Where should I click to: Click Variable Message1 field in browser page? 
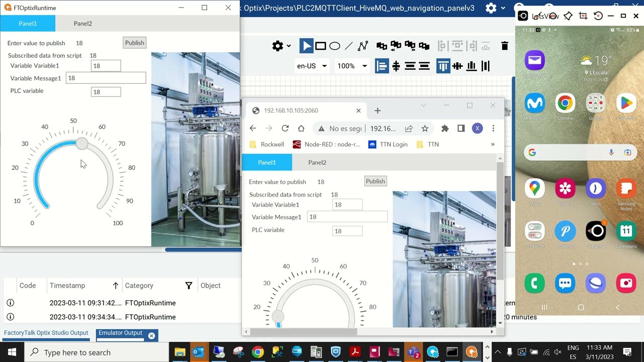(347, 217)
